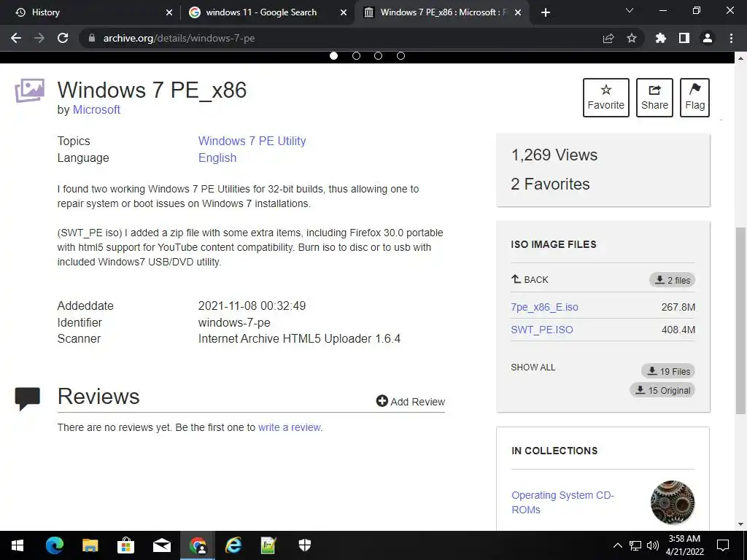Open Windows Security shield on the taskbar

click(305, 545)
